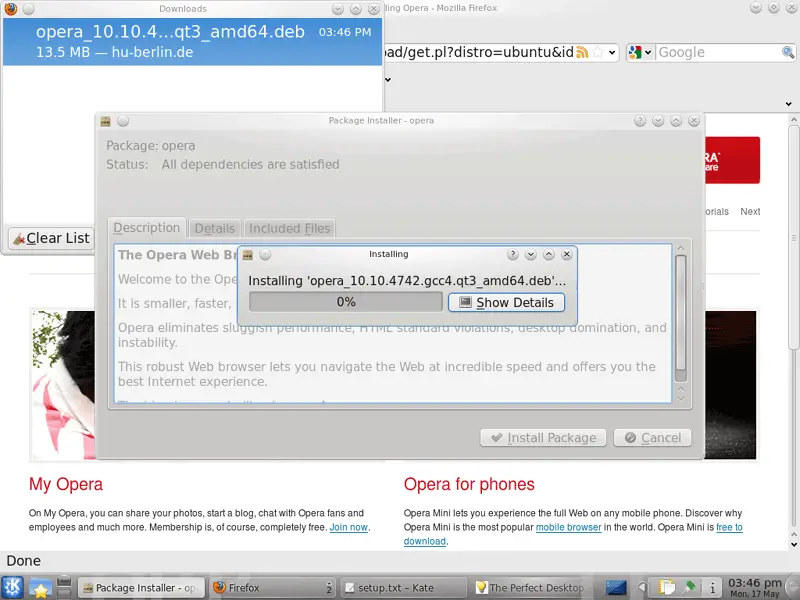Switch to setup.txt – Kate in taskbar
Viewport: 800px width, 600px height.
click(x=403, y=588)
